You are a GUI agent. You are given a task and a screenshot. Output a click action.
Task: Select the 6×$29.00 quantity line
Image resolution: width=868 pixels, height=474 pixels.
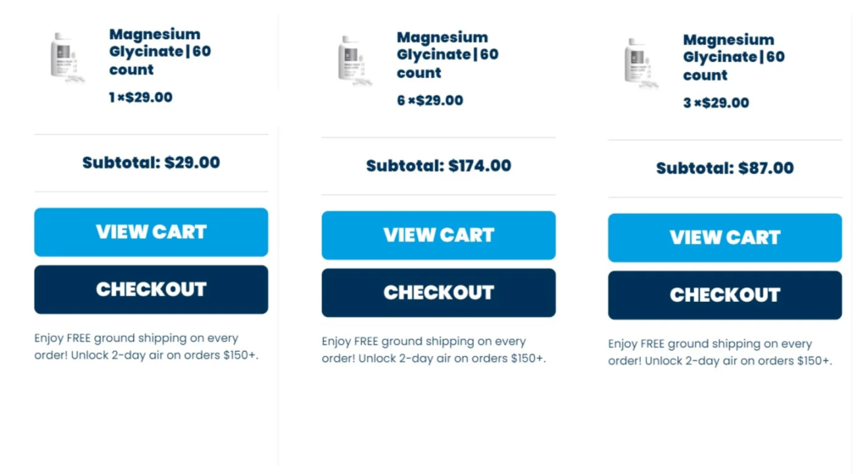[x=430, y=101]
